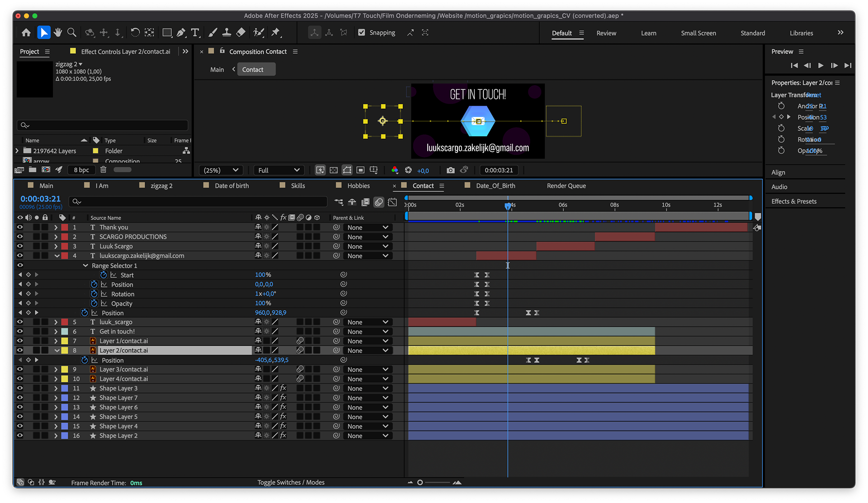Switch to the Hobbies timeline tab
868x503 pixels.
358,186
